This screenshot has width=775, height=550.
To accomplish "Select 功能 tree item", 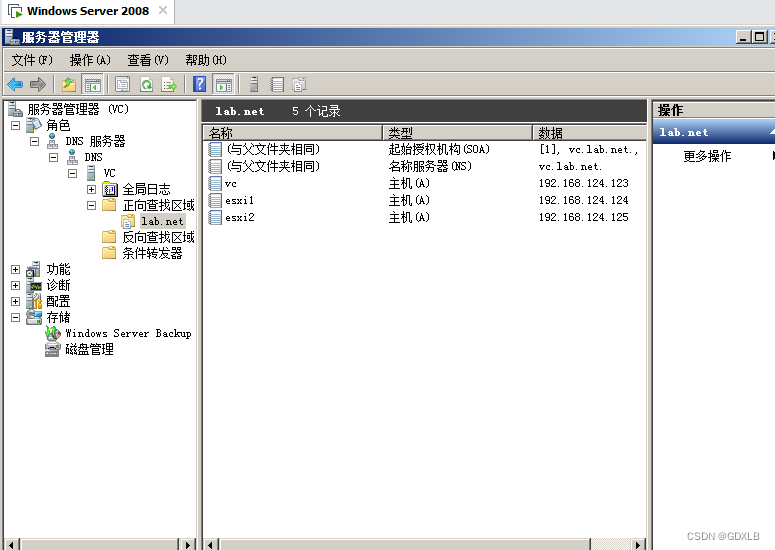I will pos(58,269).
